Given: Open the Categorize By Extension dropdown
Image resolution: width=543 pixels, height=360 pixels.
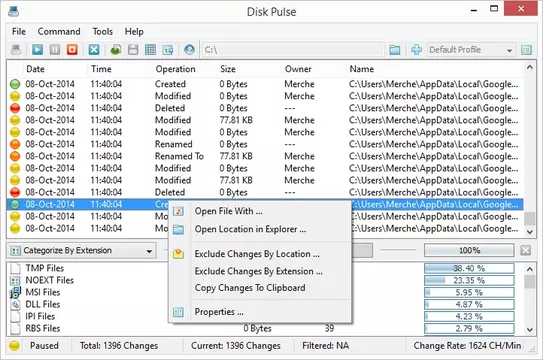Looking at the screenshot, I should pos(81,251).
